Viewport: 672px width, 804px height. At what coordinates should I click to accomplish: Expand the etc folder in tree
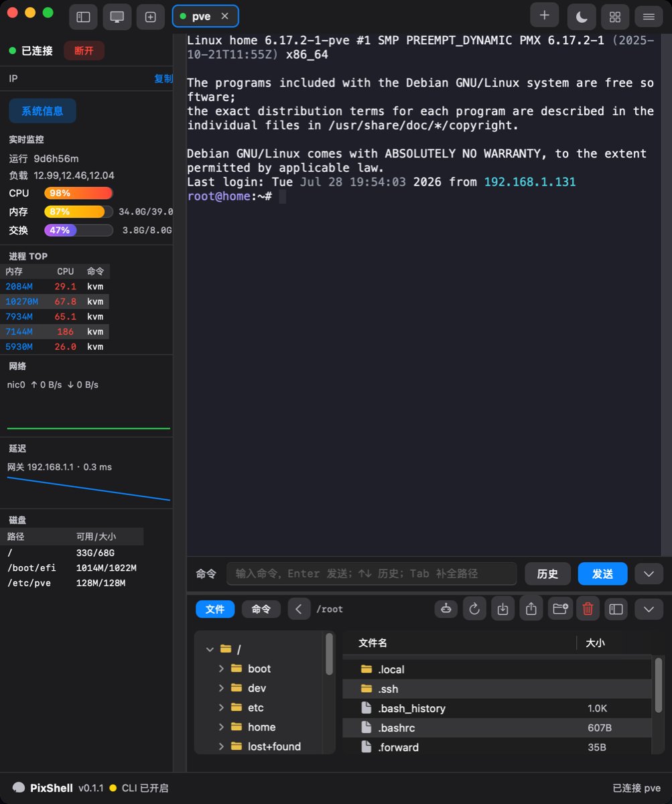tap(221, 708)
